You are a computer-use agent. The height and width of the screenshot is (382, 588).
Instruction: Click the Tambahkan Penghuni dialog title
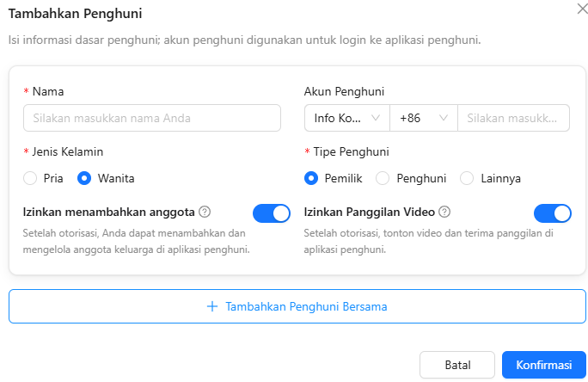pyautogui.click(x=75, y=14)
